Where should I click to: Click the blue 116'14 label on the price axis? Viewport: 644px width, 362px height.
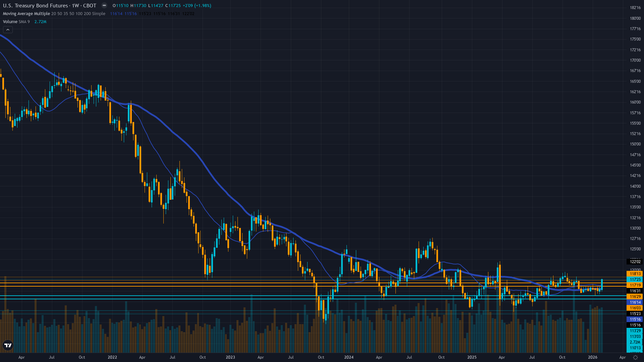pos(635,302)
